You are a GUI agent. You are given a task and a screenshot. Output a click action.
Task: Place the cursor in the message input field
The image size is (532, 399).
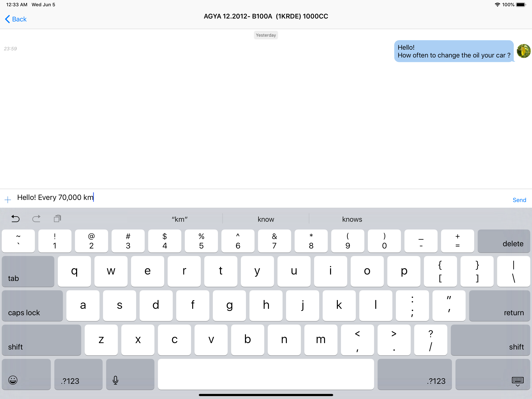point(262,198)
